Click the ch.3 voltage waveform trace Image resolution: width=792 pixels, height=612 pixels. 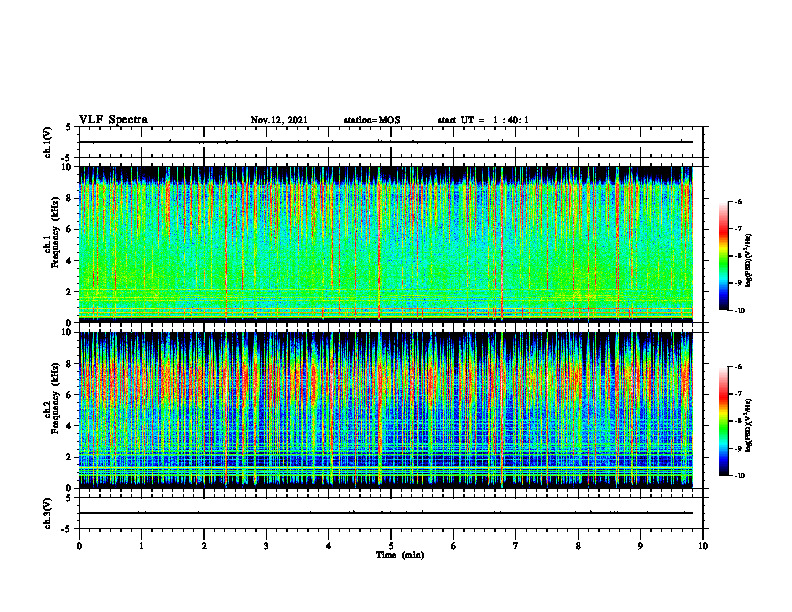coord(386,513)
